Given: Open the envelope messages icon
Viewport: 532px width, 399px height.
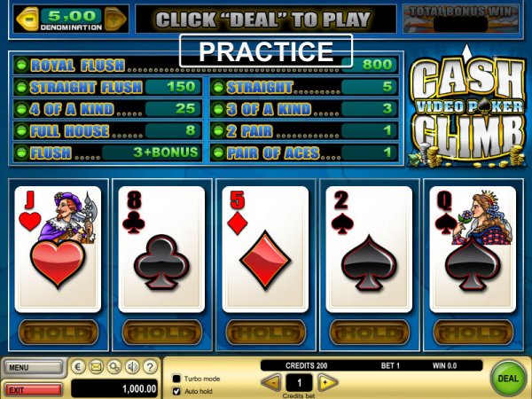Looking at the screenshot, I should (96, 367).
